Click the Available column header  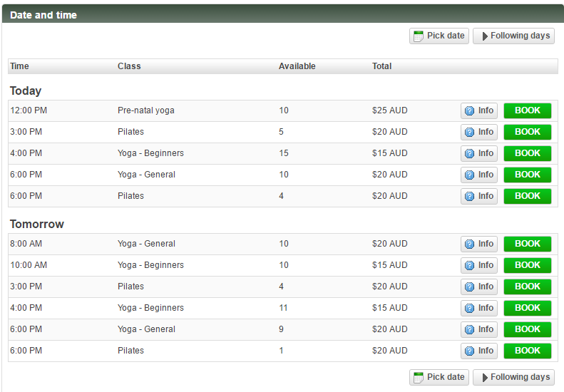(297, 66)
